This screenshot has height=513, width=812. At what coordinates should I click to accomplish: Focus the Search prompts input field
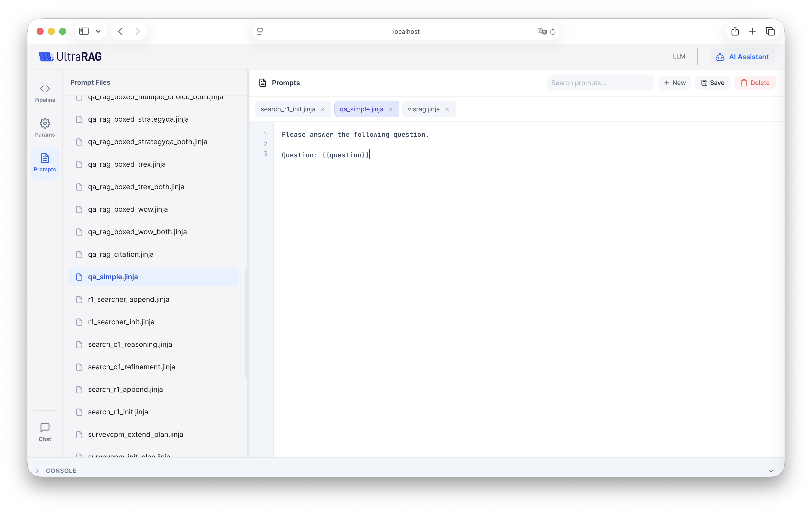(x=600, y=83)
